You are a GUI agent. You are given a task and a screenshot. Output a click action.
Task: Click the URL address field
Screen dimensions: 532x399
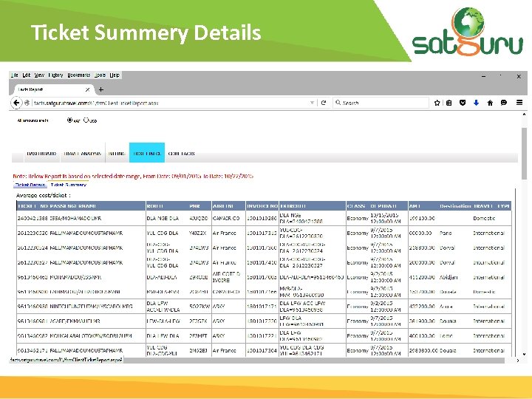click(171, 103)
